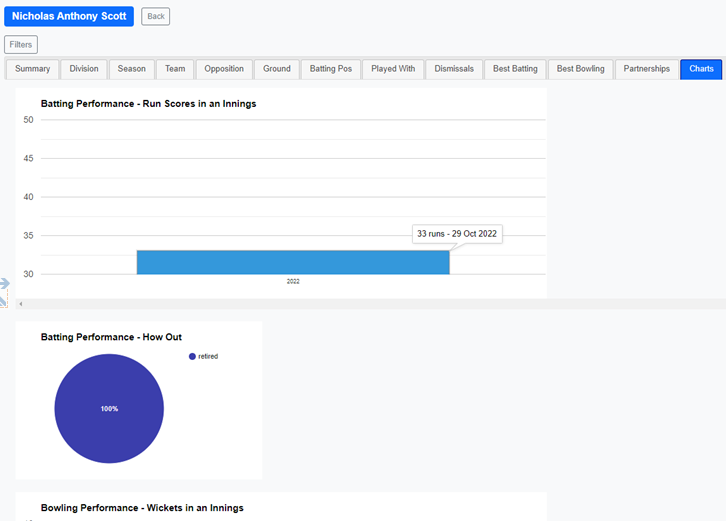This screenshot has width=726, height=521.
Task: Switch to the Summary tab
Action: click(x=32, y=69)
